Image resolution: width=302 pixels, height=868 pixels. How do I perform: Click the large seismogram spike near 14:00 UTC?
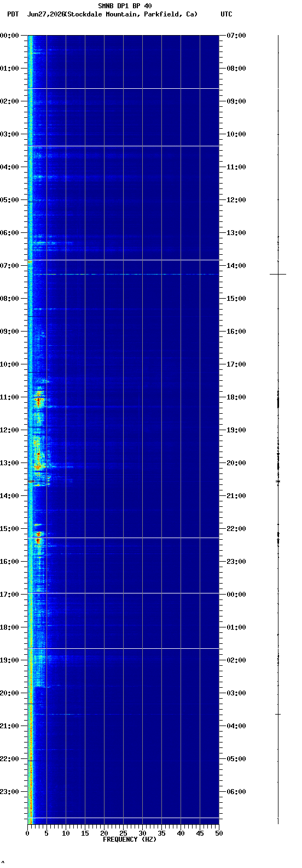pyautogui.click(x=278, y=274)
